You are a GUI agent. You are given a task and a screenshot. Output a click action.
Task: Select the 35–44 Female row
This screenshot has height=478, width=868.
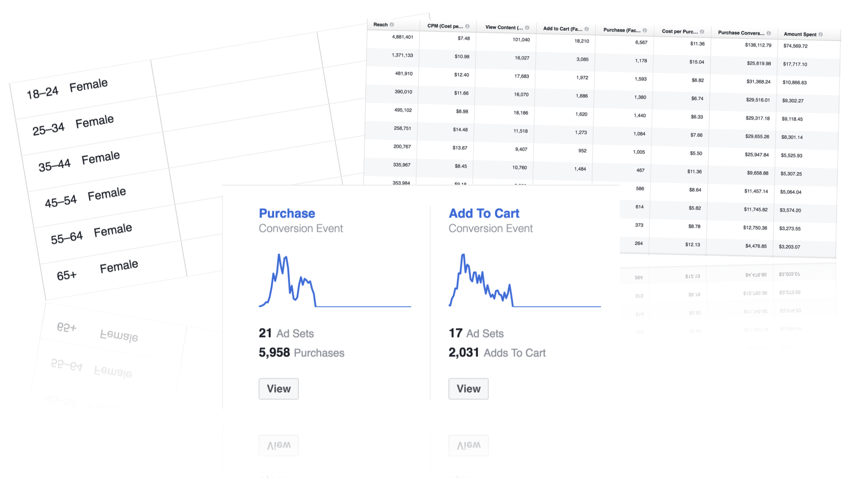click(x=79, y=161)
